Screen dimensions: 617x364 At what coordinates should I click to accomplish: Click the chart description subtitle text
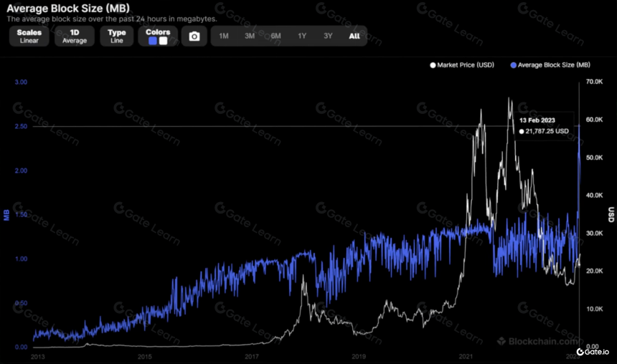112,19
